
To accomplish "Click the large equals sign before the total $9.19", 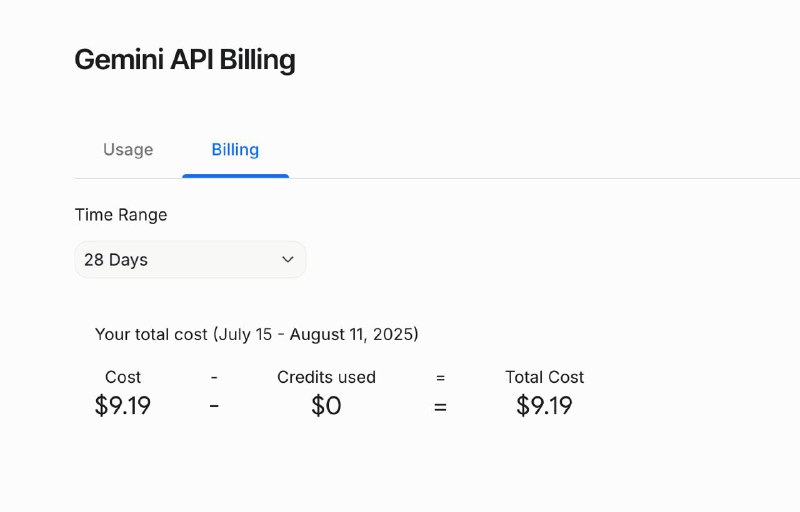I will tap(440, 407).
